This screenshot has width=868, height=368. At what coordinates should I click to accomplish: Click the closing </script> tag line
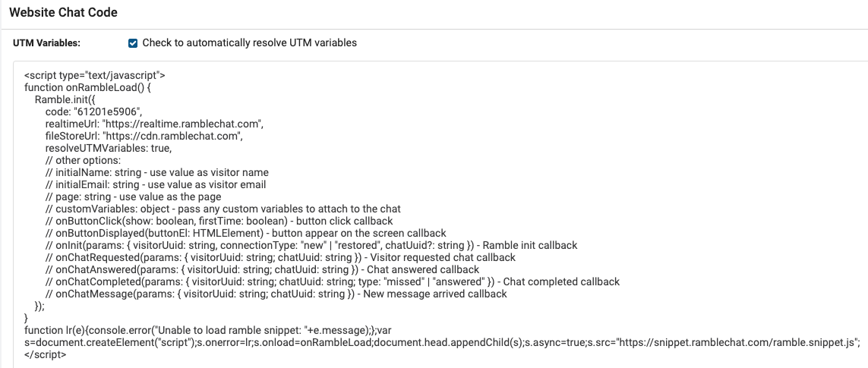pyautogui.click(x=46, y=354)
